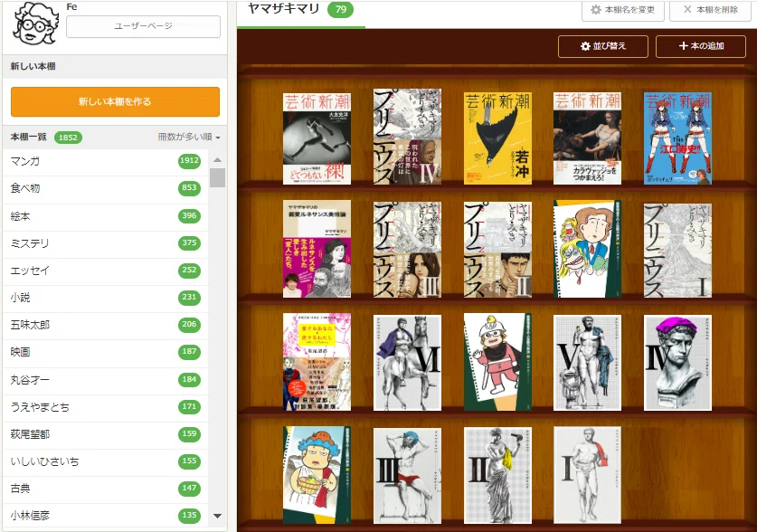Select the 絵本 bookshelf
The image size is (757, 532).
coord(106,216)
